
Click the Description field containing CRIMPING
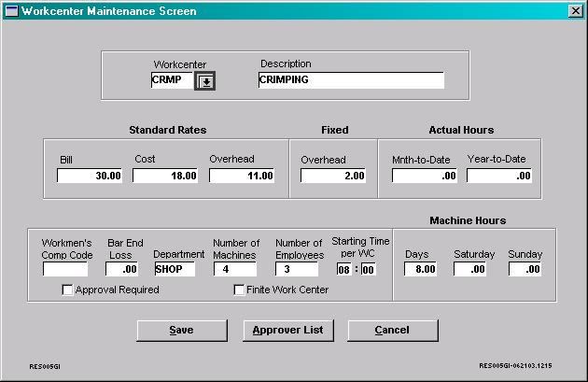point(351,80)
